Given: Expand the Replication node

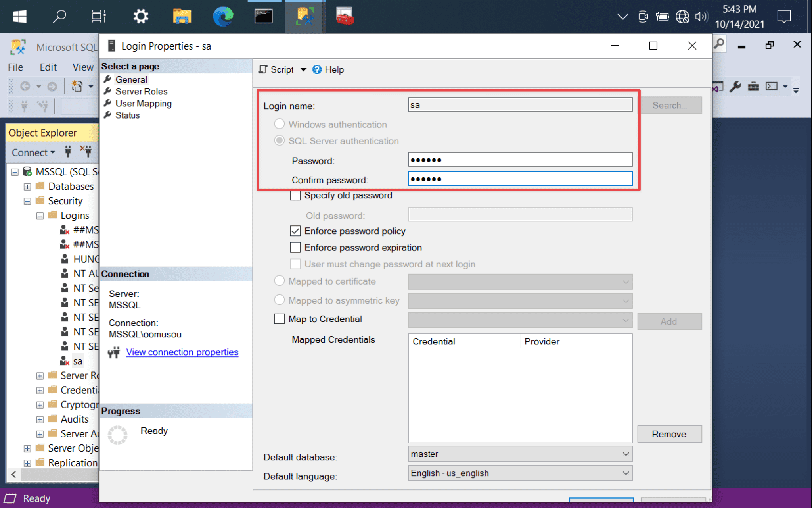Looking at the screenshot, I should 27,463.
